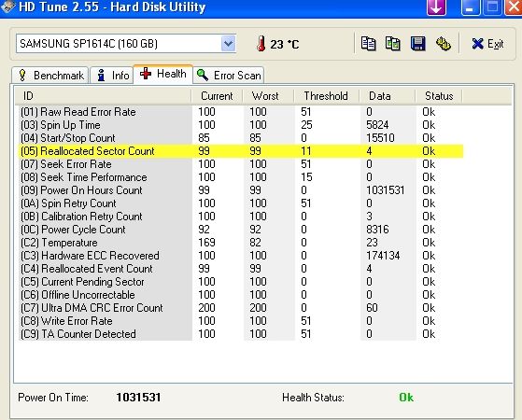Viewport: 522px width, 420px height.
Task: Open the Info tab
Action: point(112,76)
